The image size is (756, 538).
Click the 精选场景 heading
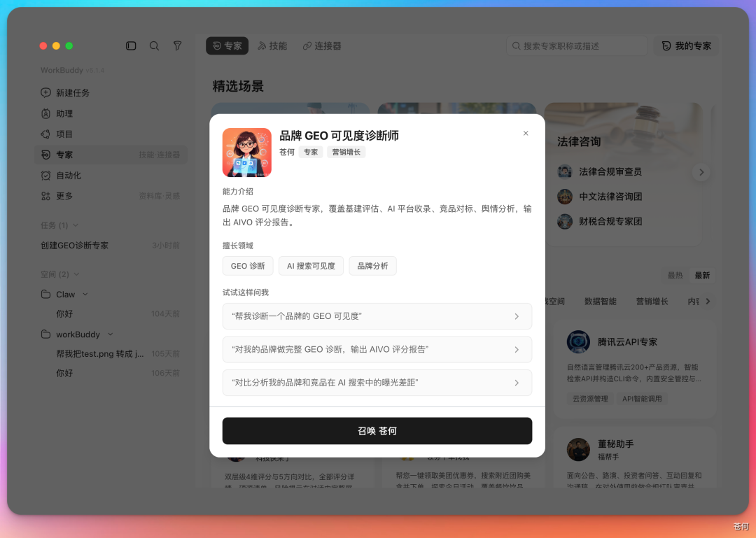(x=238, y=86)
